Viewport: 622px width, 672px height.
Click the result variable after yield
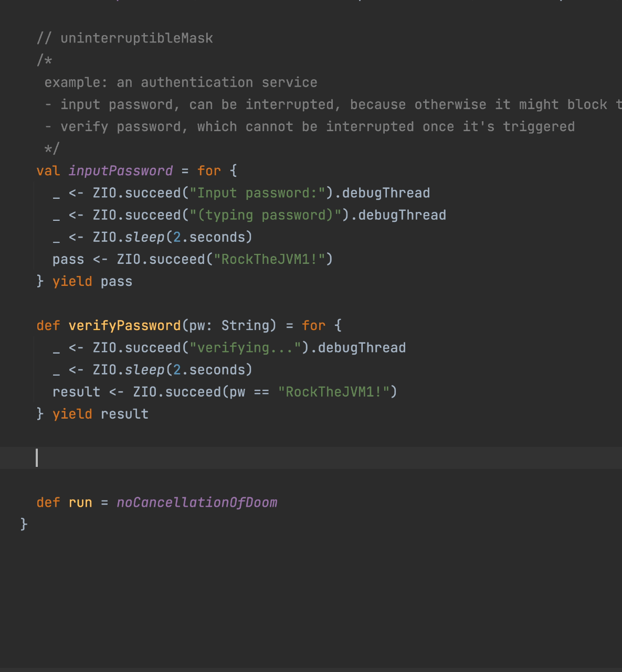tap(124, 414)
